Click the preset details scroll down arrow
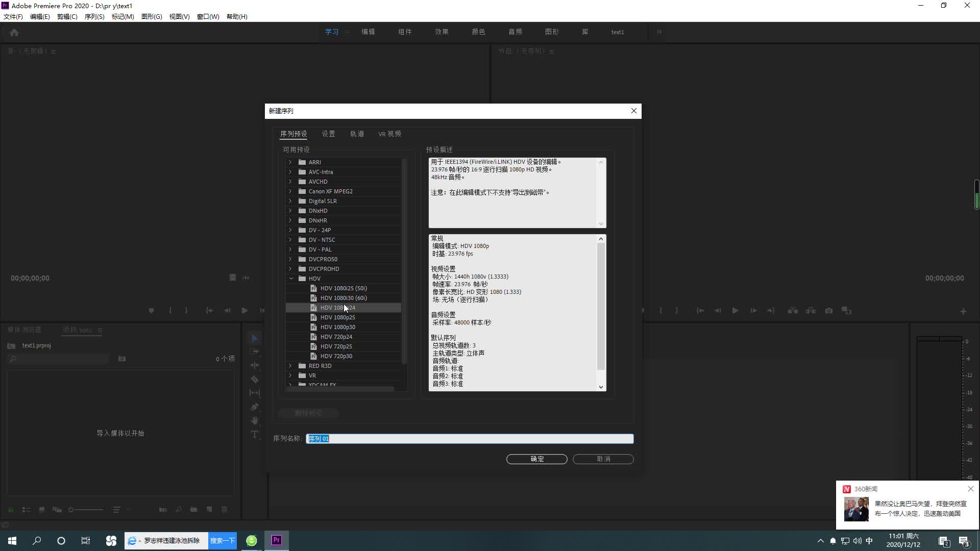The width and height of the screenshot is (980, 551). pos(601,387)
